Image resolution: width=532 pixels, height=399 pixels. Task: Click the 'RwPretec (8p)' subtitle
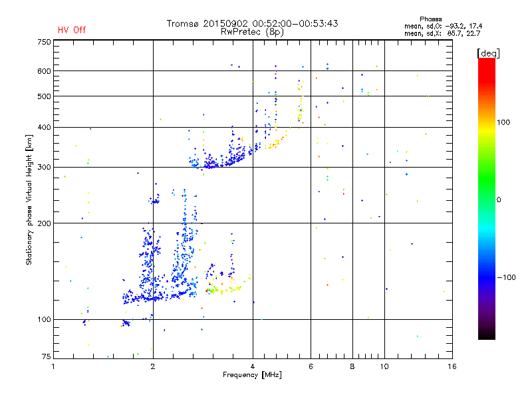pos(252,32)
